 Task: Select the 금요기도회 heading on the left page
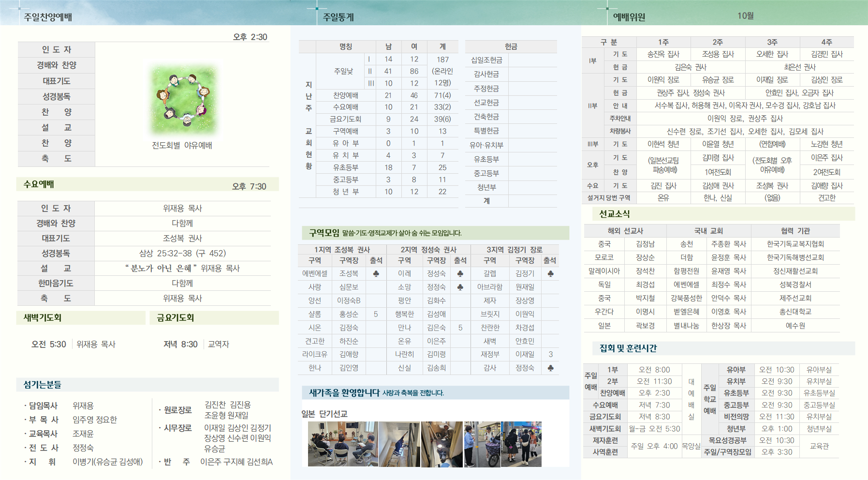click(x=175, y=318)
